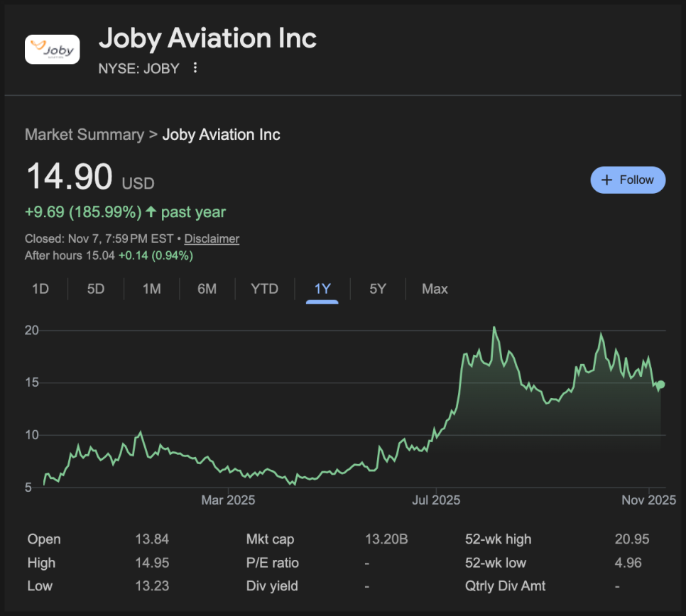Image resolution: width=686 pixels, height=616 pixels.
Task: Select the 1M time range tab
Action: [x=151, y=289]
